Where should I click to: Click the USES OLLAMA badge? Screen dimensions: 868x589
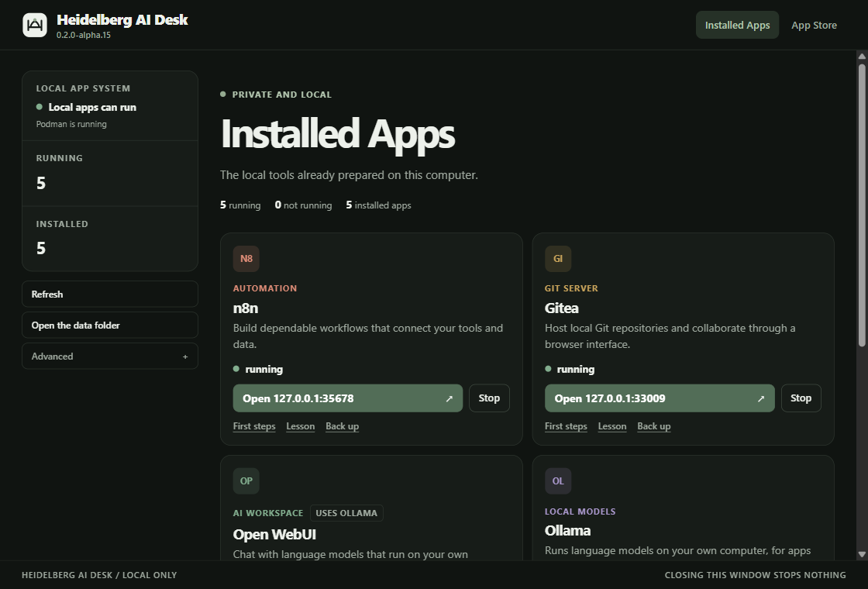coord(346,513)
